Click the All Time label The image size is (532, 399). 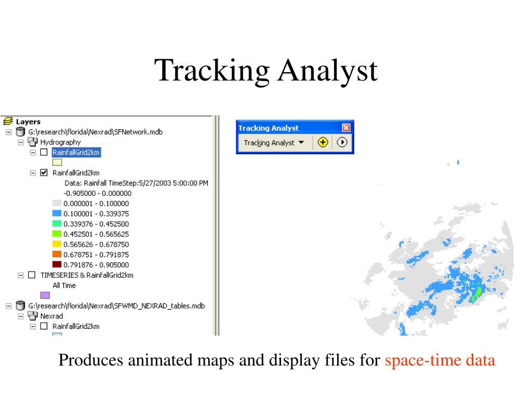[x=64, y=285]
